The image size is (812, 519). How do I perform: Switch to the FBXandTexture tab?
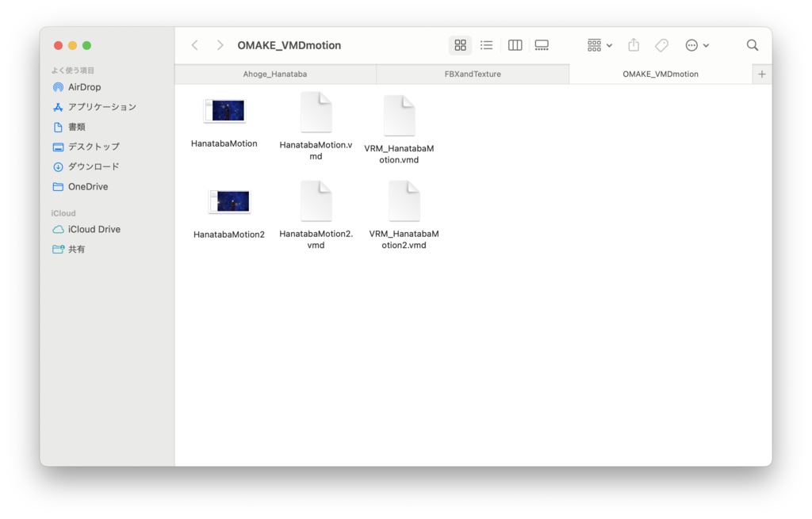click(473, 74)
